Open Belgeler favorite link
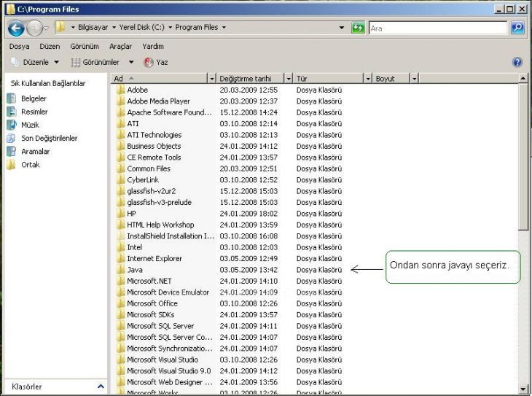 34,98
